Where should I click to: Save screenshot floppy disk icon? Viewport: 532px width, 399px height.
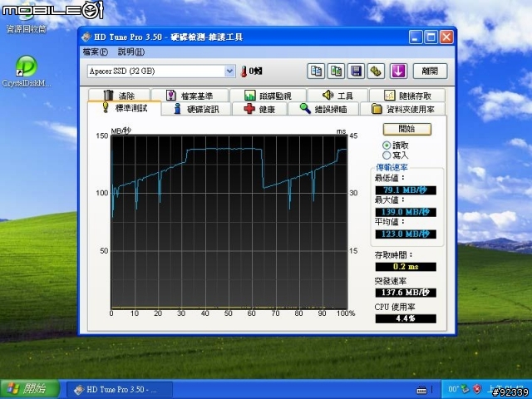coord(356,71)
